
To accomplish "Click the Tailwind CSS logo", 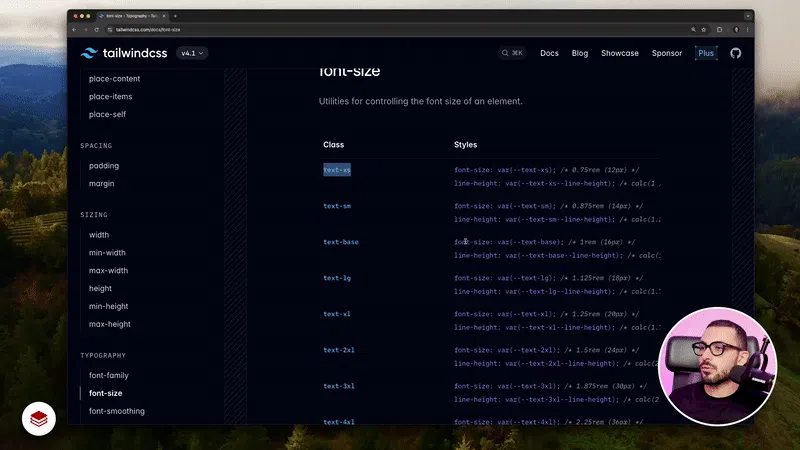I will click(124, 53).
